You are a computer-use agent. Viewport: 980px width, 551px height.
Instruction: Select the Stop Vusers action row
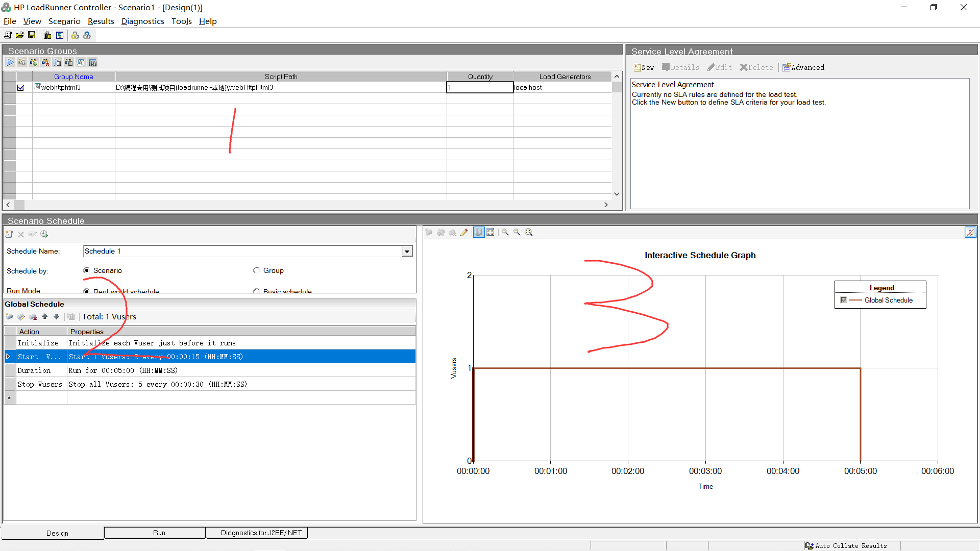pyautogui.click(x=210, y=384)
